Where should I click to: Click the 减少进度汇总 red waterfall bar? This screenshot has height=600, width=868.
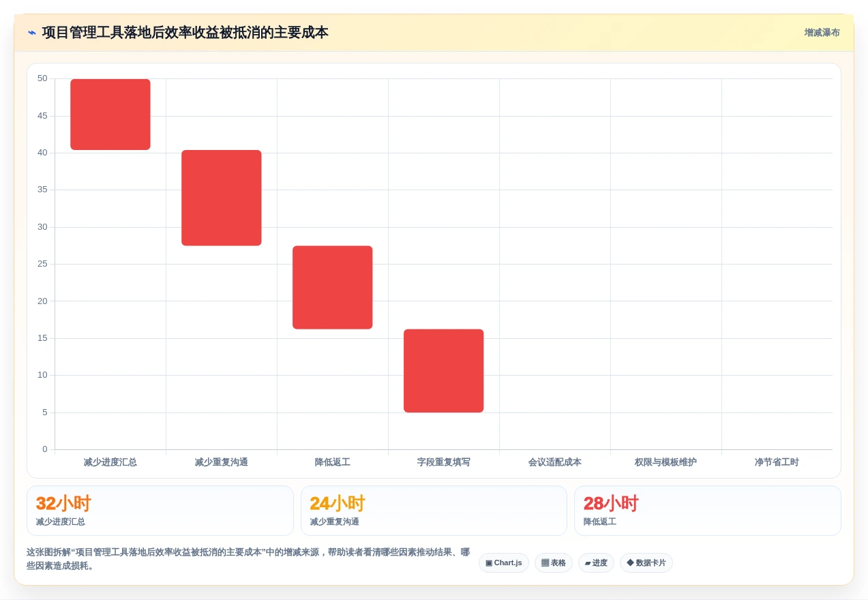click(110, 115)
